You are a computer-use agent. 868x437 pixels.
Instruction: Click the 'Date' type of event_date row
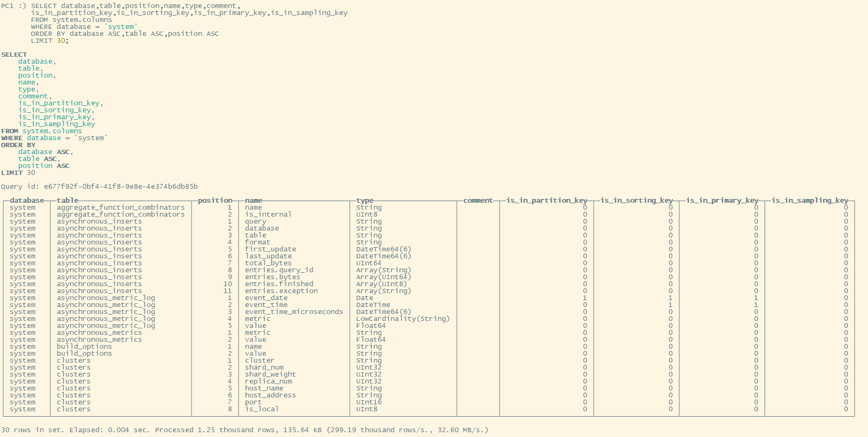pos(365,298)
